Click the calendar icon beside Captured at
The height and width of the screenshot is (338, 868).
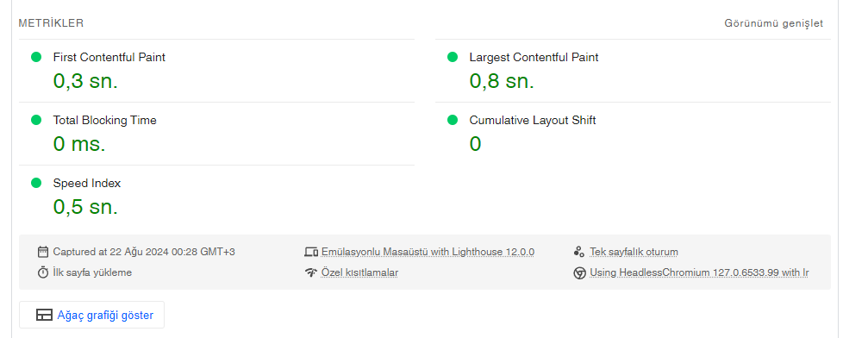43,252
